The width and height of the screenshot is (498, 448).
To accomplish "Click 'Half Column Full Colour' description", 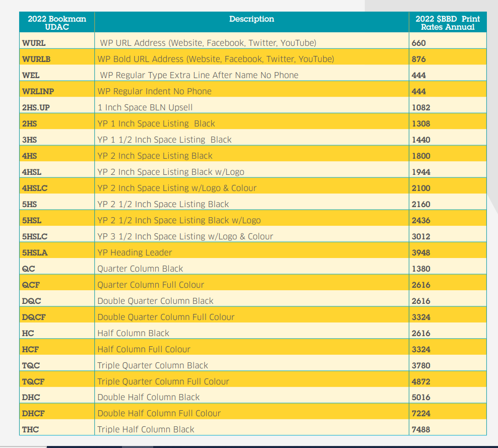I will [144, 349].
